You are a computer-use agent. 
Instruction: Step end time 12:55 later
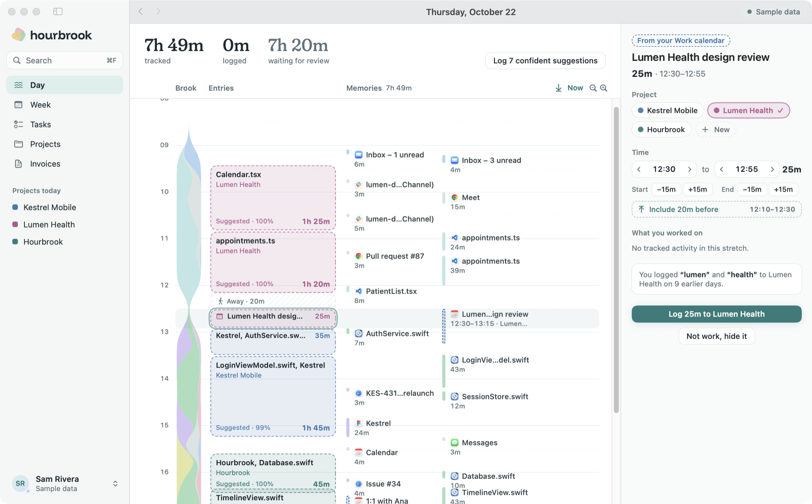pos(772,169)
